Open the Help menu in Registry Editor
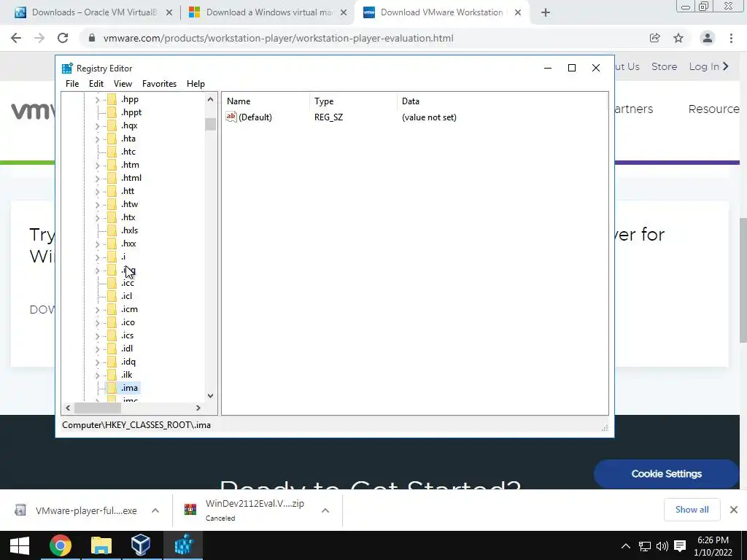 (196, 84)
